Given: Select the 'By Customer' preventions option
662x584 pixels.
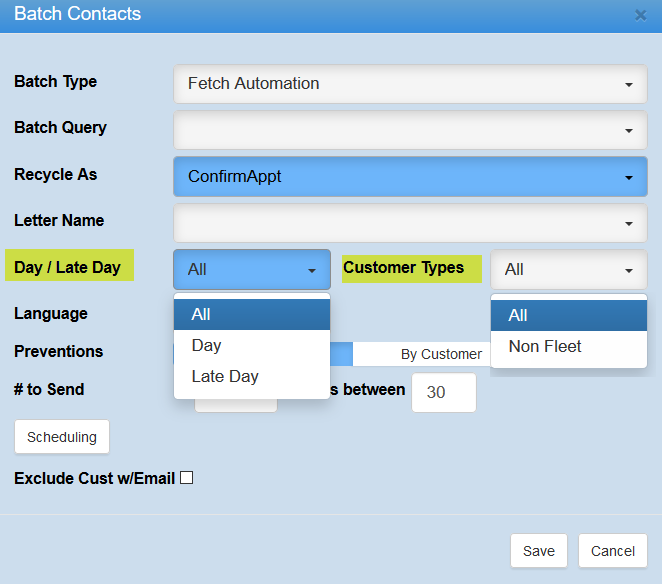Looking at the screenshot, I should point(441,354).
